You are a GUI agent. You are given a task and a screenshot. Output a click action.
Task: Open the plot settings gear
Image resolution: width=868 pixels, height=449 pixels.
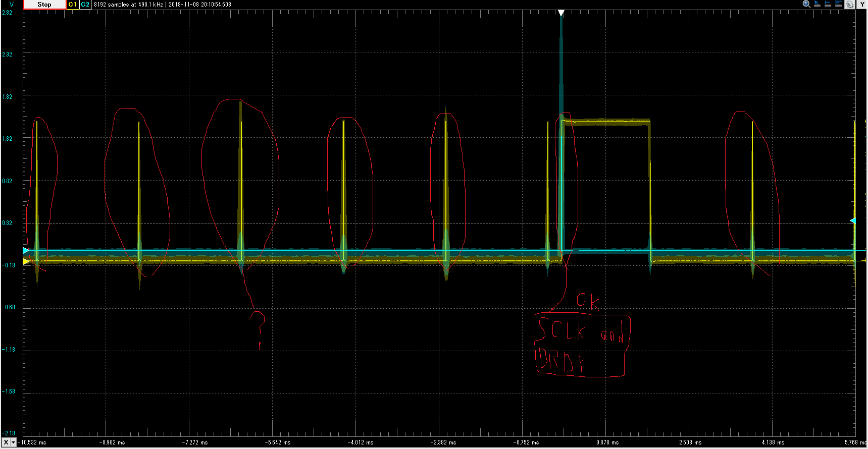850,4
